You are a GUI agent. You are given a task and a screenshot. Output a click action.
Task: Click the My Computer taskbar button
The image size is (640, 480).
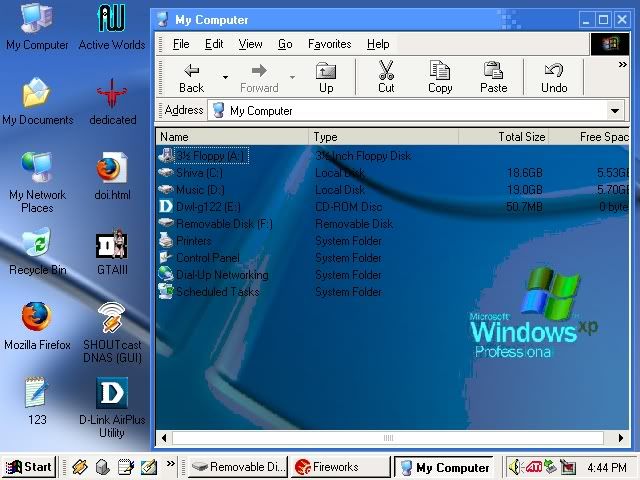[x=444, y=467]
